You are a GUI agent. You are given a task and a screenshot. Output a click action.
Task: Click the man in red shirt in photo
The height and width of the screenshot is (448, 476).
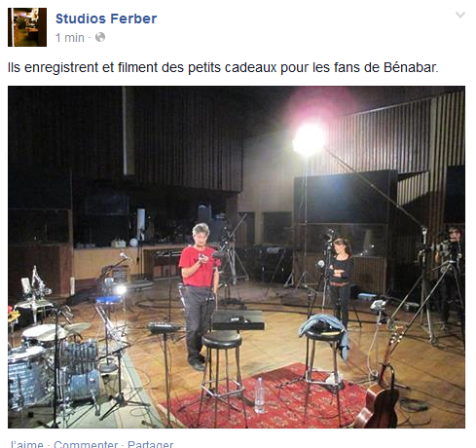pyautogui.click(x=199, y=295)
